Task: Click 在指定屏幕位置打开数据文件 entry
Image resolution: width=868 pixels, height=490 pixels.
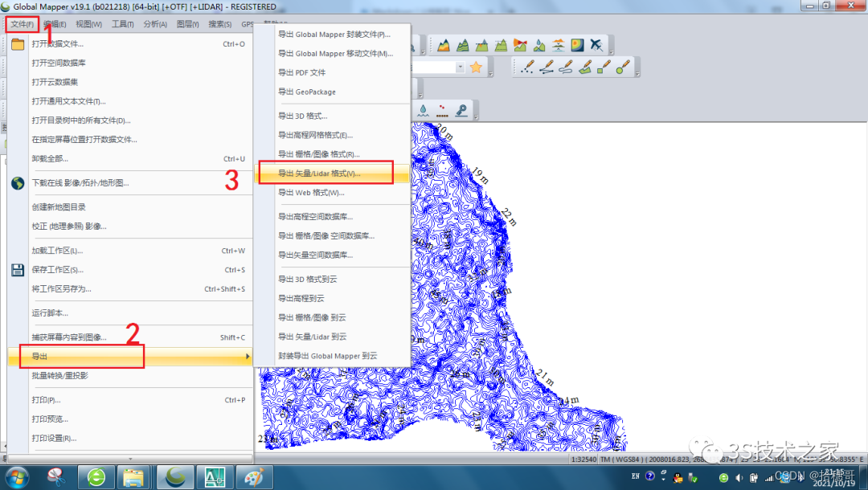Action: tap(130, 139)
